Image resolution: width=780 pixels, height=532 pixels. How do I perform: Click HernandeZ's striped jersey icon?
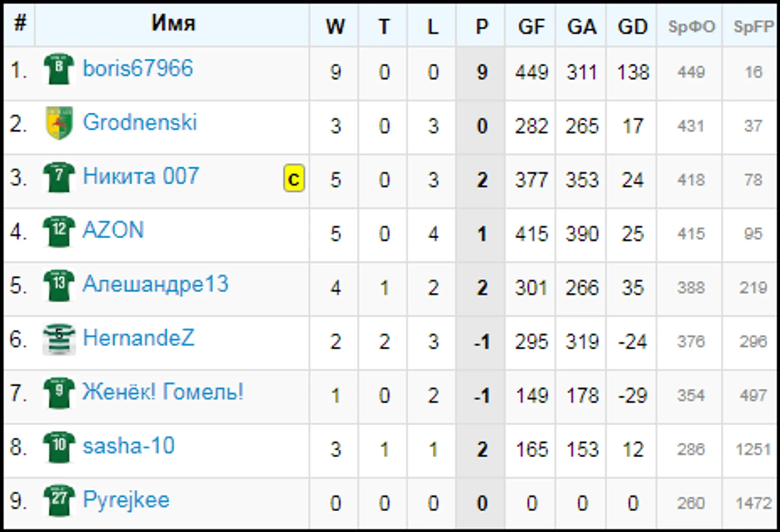[59, 339]
